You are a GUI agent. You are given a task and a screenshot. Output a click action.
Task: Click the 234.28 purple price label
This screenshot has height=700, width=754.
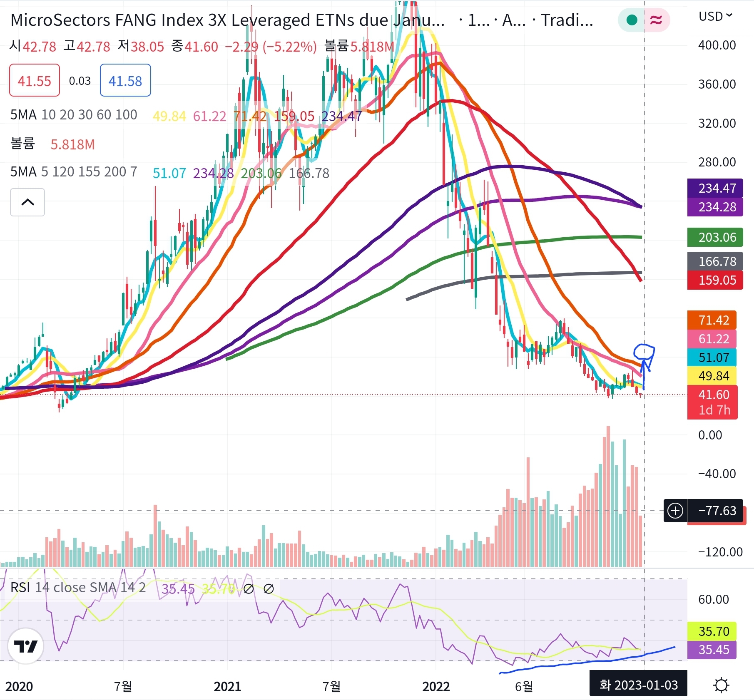point(715,207)
